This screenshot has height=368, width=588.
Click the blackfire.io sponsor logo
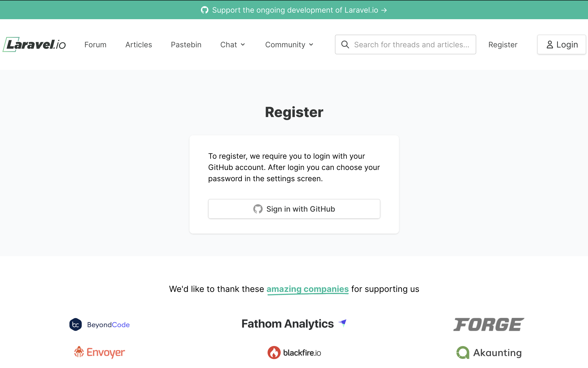[294, 352]
